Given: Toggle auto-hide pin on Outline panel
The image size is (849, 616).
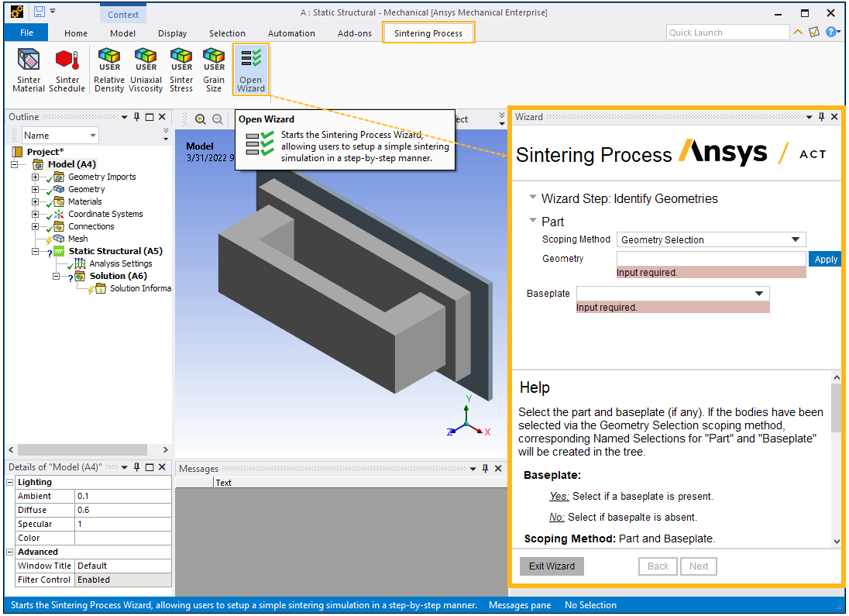Looking at the screenshot, I should click(x=136, y=117).
